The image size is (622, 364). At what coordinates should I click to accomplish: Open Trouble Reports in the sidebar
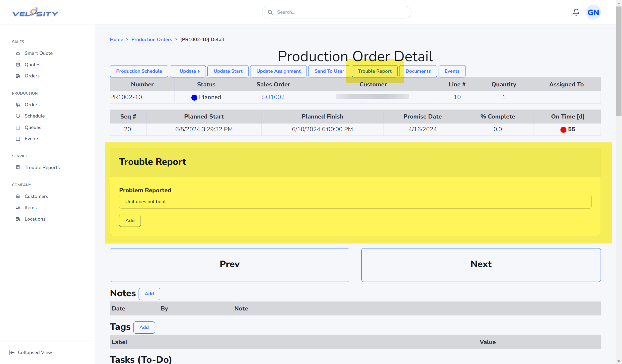tap(42, 168)
